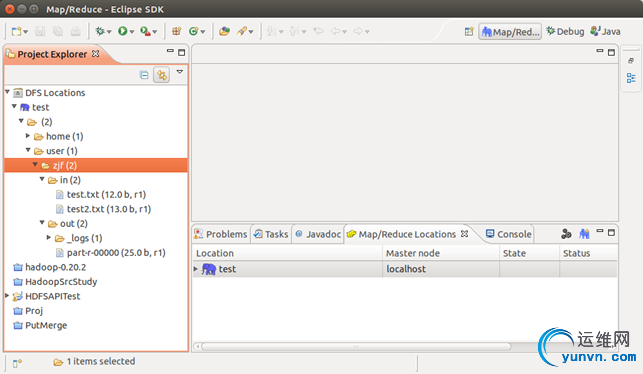Collapse the test DFS location node
This screenshot has width=643, height=374.
coord(14,106)
